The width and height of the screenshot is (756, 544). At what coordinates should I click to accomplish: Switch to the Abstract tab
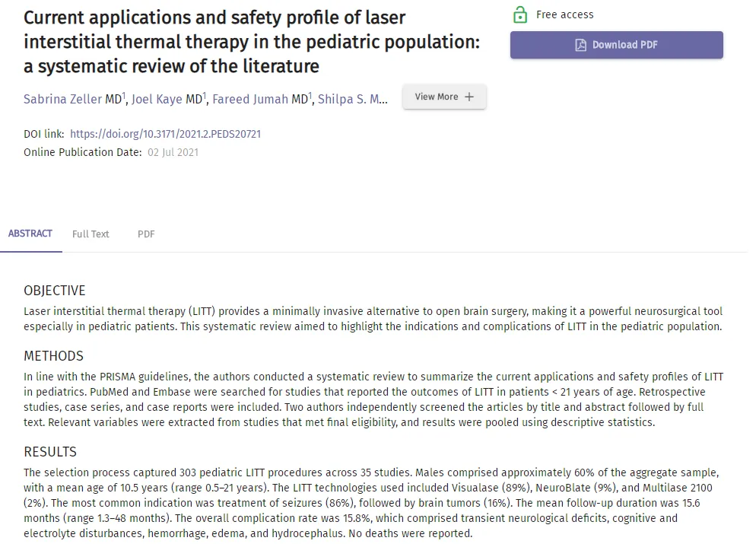tap(30, 234)
